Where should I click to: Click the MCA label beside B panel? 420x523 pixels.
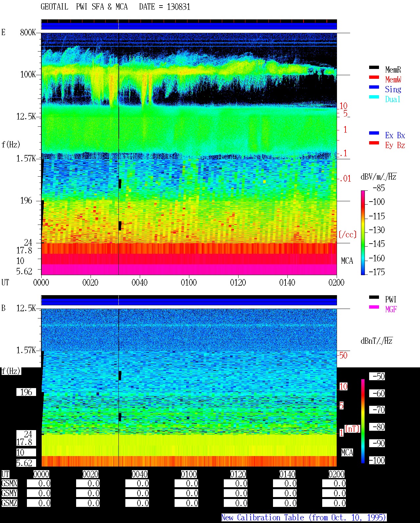(347, 452)
